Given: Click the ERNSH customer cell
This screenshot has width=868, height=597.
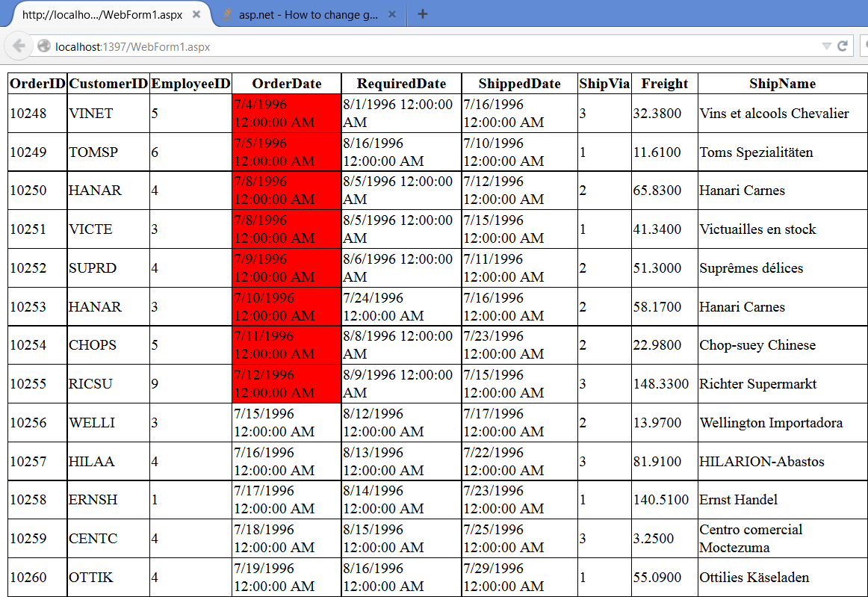Looking at the screenshot, I should (108, 500).
